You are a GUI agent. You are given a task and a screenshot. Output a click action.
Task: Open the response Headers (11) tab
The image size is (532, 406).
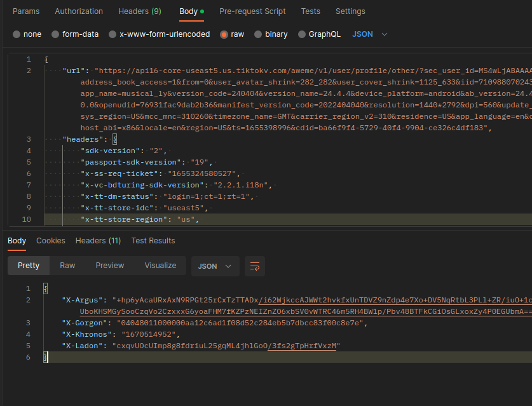point(98,240)
